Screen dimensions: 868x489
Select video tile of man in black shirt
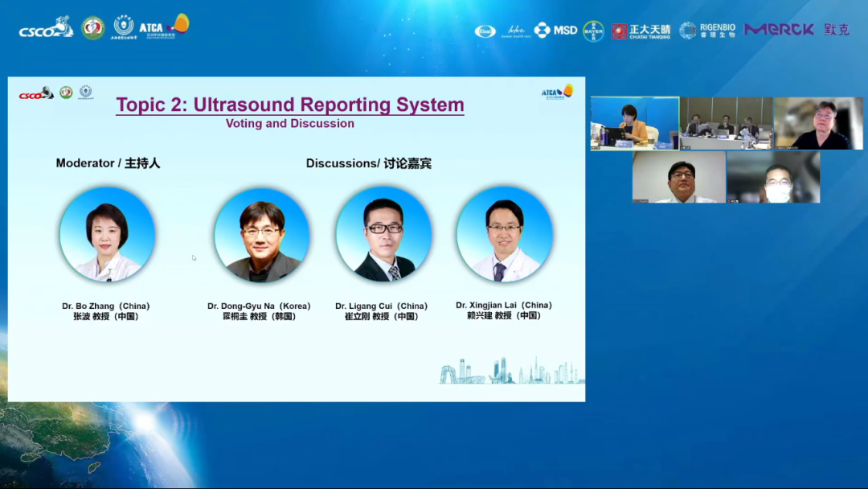818,124
